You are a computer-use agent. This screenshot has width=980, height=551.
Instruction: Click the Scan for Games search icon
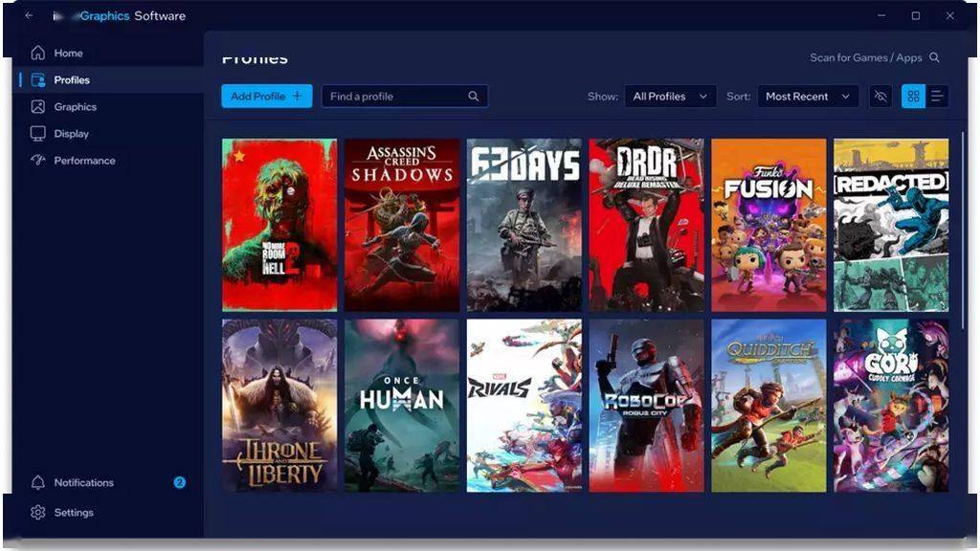click(x=934, y=57)
